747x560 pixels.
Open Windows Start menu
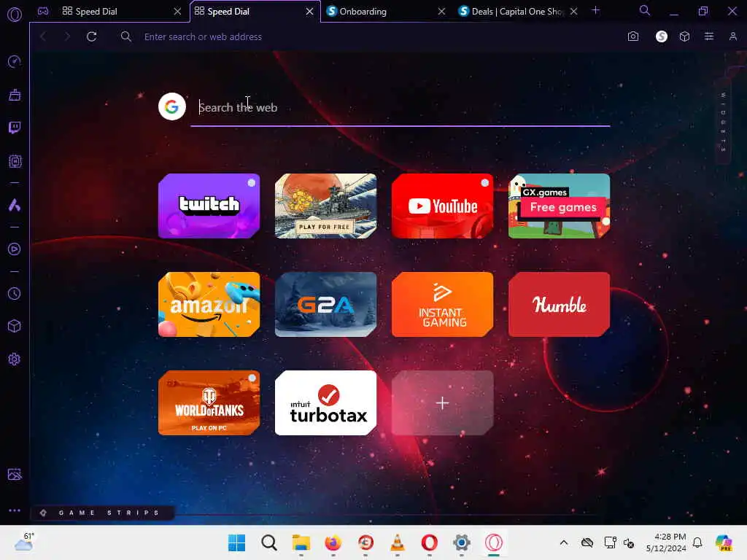point(237,542)
